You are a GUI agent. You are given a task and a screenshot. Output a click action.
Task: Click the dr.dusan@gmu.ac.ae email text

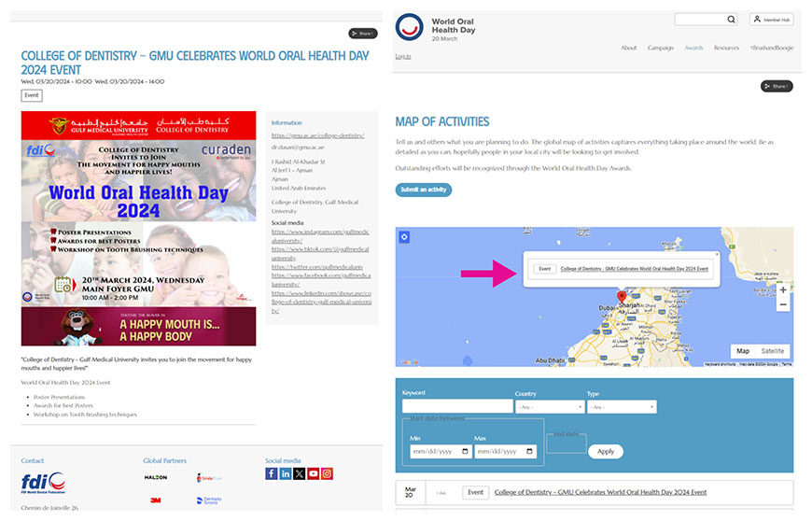(x=298, y=148)
